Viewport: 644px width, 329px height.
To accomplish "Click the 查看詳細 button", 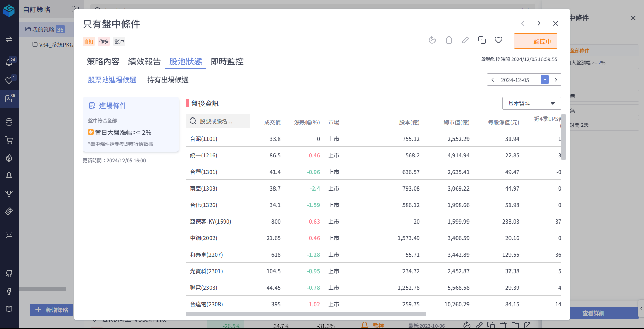I will [593, 313].
